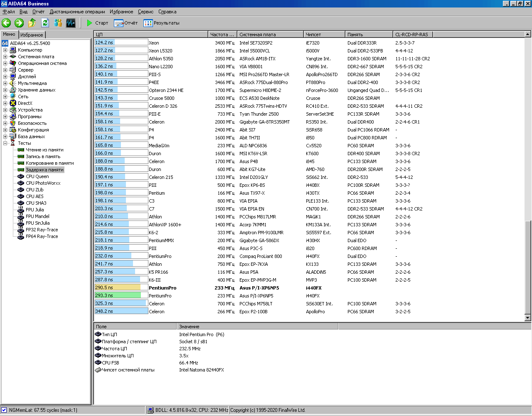
Task: Select the FPU Julia test
Action: point(34,210)
